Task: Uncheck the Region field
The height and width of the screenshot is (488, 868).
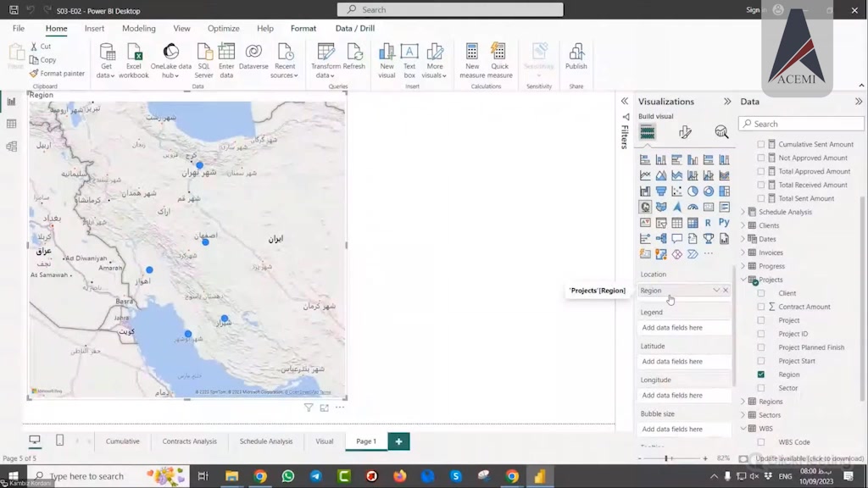Action: click(761, 374)
